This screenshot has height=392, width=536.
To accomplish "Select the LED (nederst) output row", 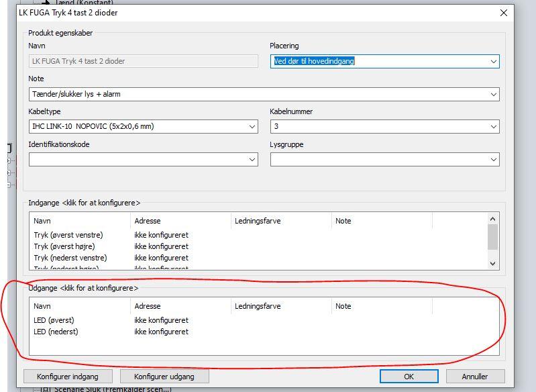I will point(56,332).
